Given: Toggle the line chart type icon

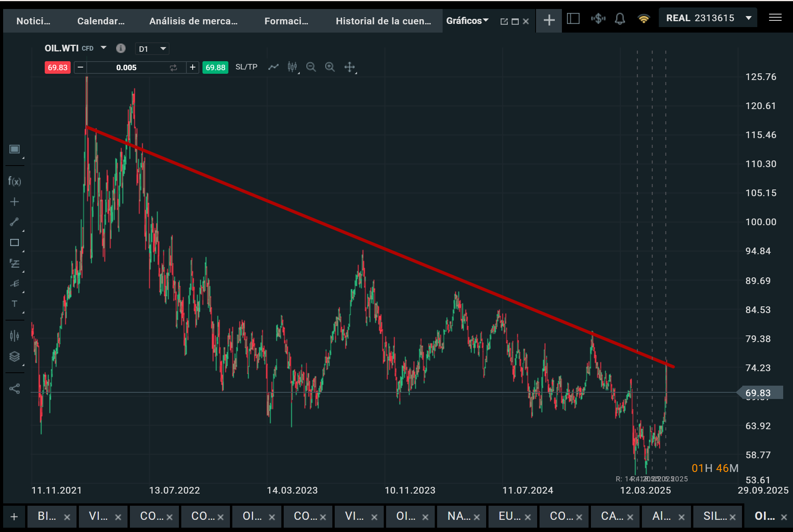Looking at the screenshot, I should pyautogui.click(x=273, y=67).
